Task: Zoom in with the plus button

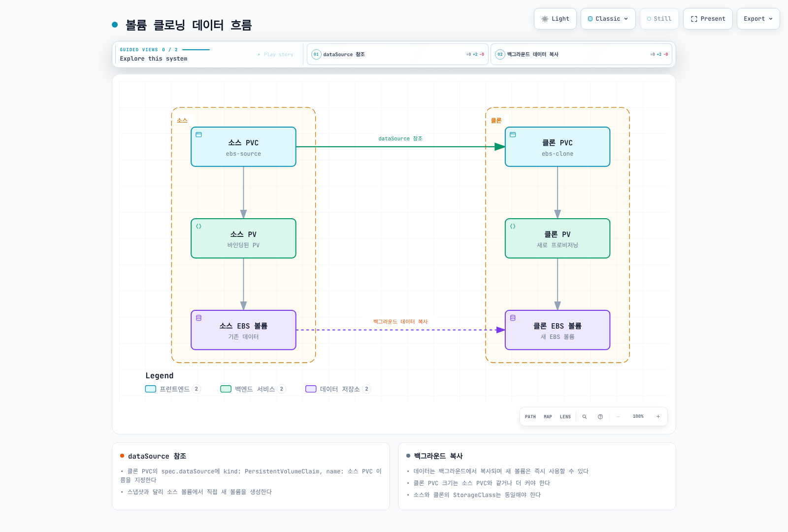Action: point(658,417)
